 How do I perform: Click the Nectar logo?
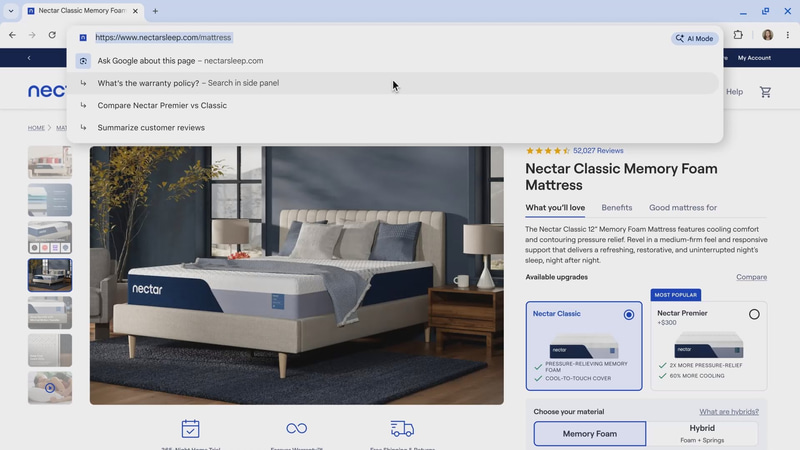point(47,91)
